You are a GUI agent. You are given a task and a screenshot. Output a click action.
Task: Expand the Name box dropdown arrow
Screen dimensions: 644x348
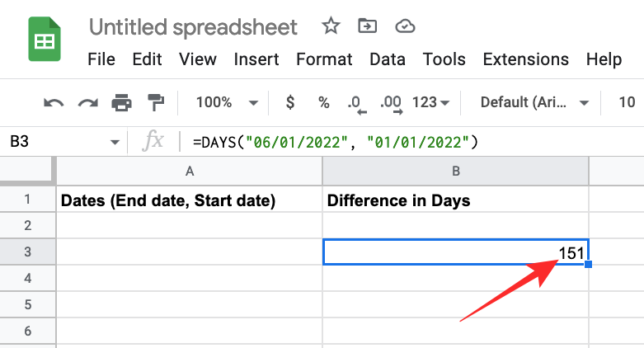click(115, 143)
